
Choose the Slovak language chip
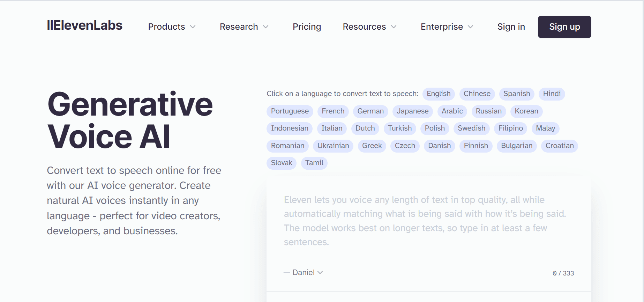[x=282, y=163]
